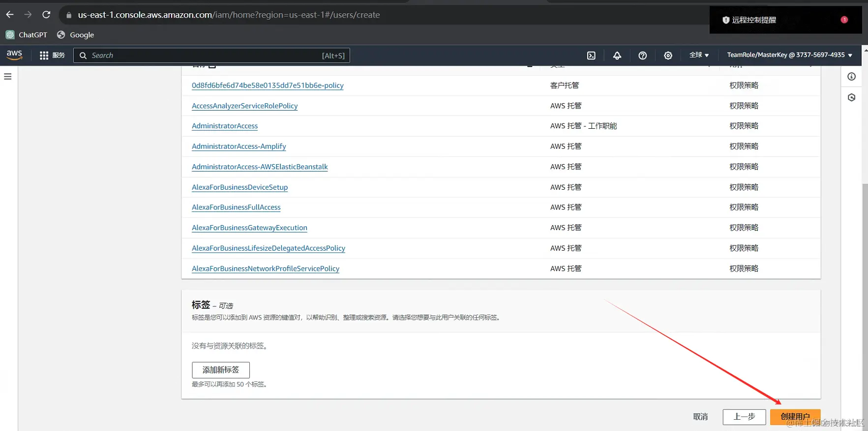Go to AWS console home via logo
Image resolution: width=868 pixels, height=431 pixels.
coord(14,55)
